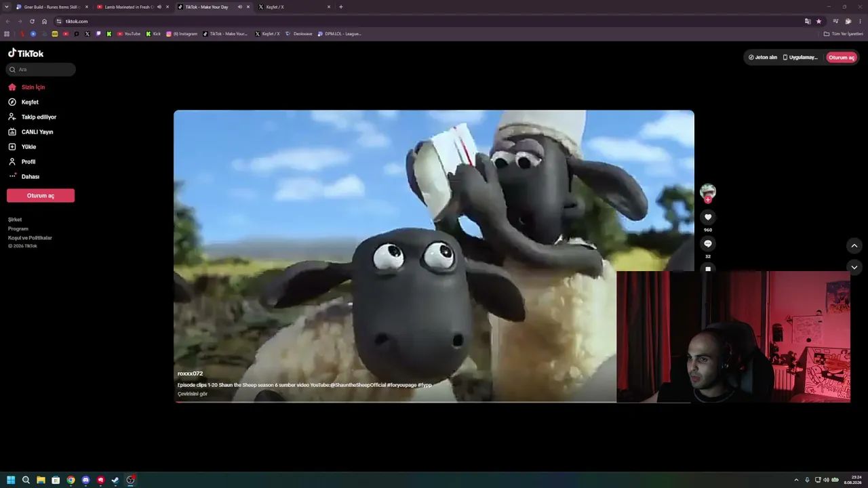This screenshot has height=488, width=868.
Task: Open File Explorer from the taskbar
Action: click(x=41, y=480)
